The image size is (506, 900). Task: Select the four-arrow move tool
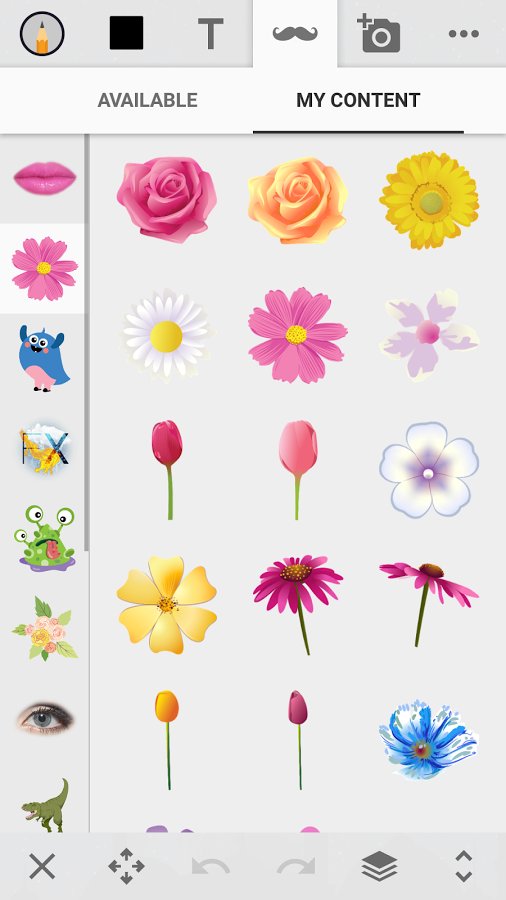pyautogui.click(x=126, y=866)
